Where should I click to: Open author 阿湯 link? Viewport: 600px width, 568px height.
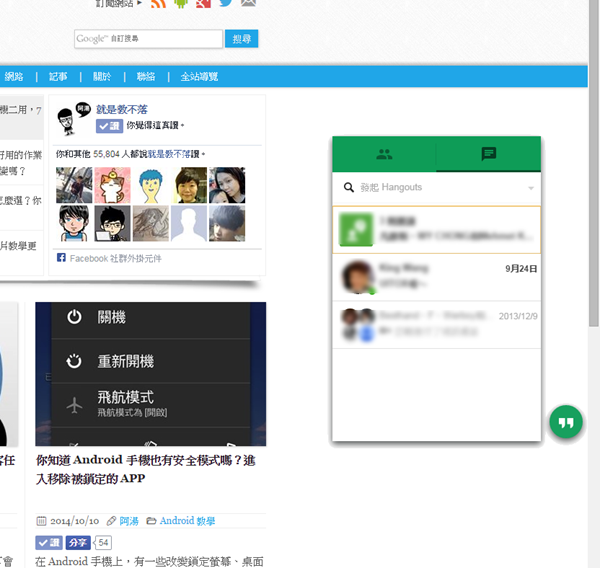129,521
